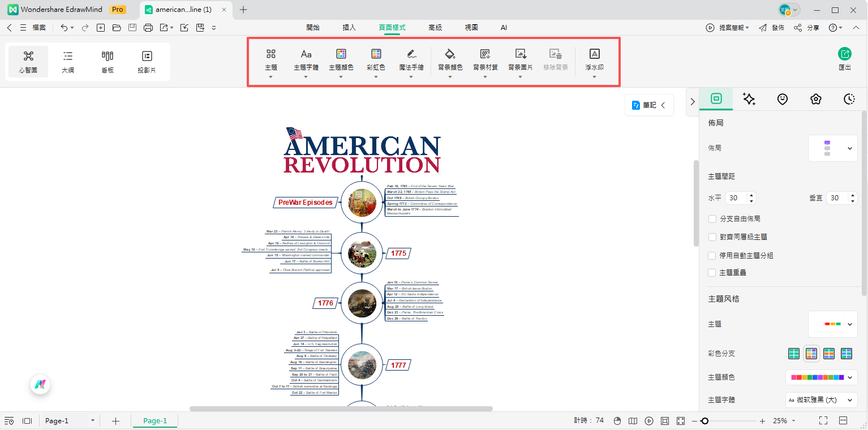Click the 魔法手繪 hand-drawn style icon
Viewport: 868px width, 430px height.
coord(411,54)
